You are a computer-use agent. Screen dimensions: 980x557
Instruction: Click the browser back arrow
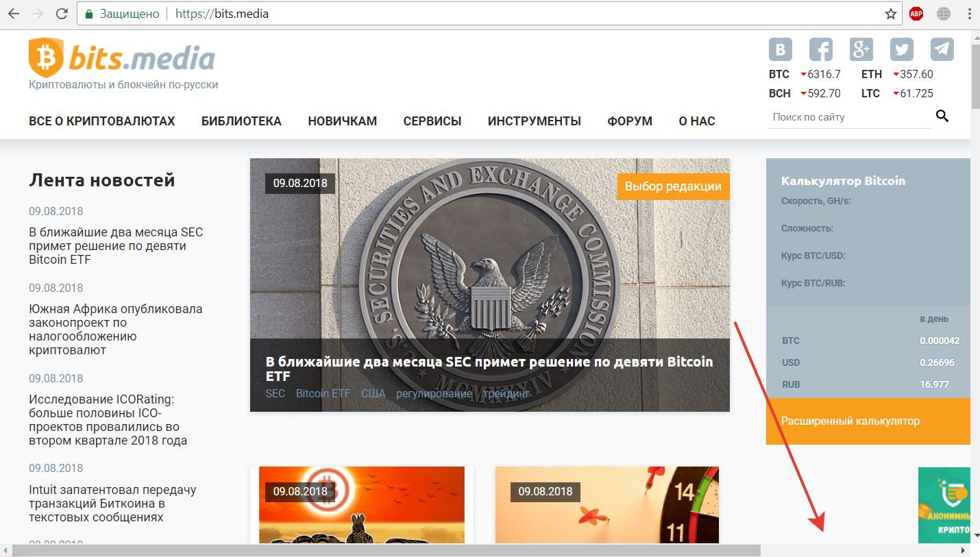click(14, 14)
